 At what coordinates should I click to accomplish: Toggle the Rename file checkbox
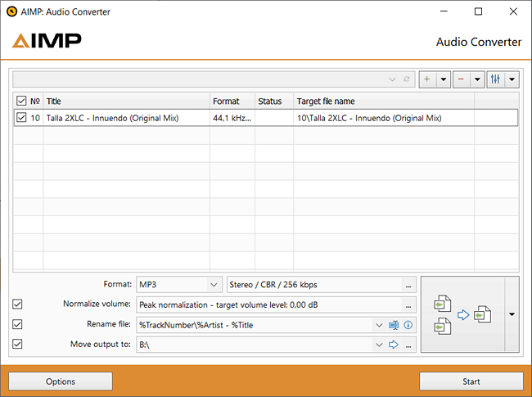[17, 324]
